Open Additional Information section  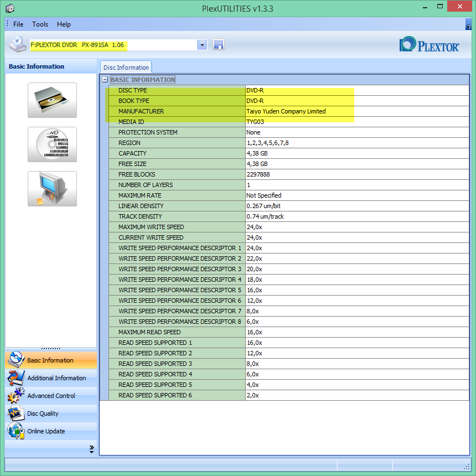[51, 378]
